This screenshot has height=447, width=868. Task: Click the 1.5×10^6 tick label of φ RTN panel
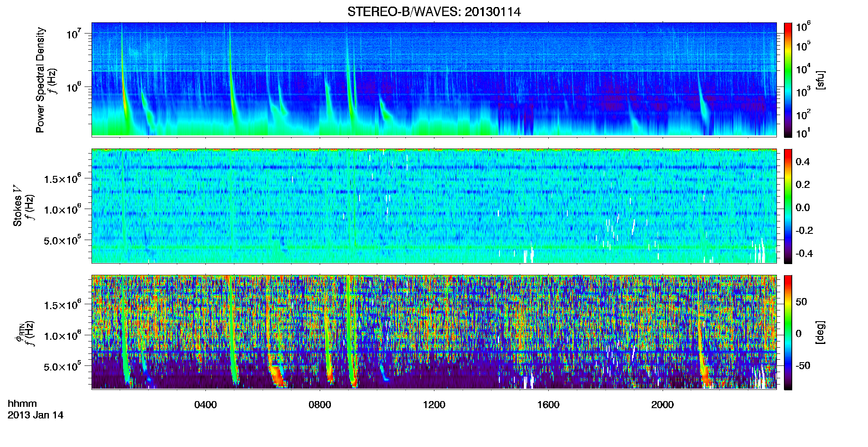63,305
